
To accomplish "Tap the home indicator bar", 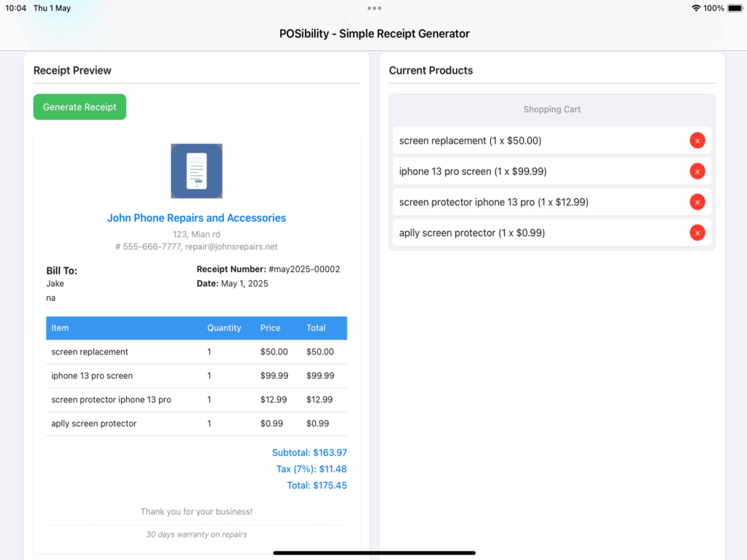I will pos(374,553).
